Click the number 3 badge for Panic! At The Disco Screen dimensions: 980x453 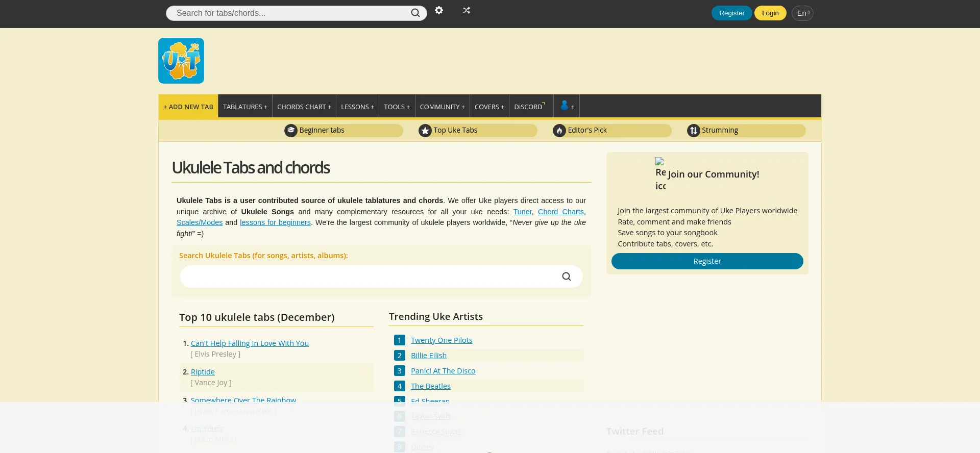400,371
